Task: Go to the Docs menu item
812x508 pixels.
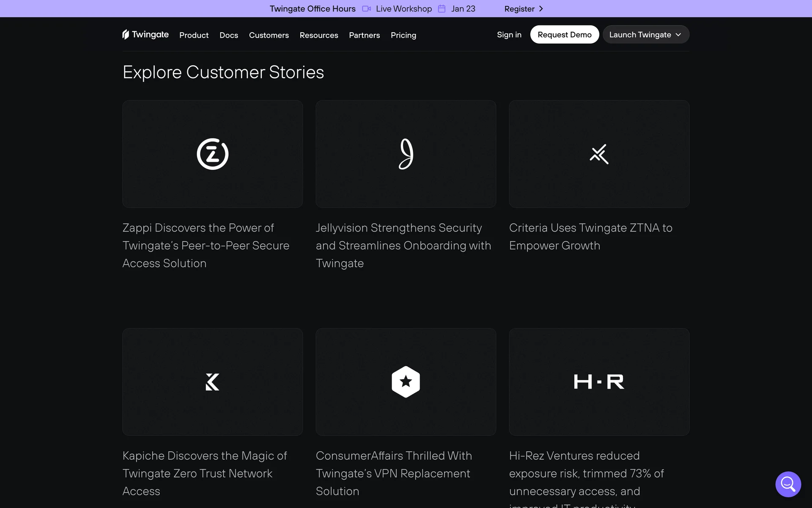Action: click(x=228, y=35)
